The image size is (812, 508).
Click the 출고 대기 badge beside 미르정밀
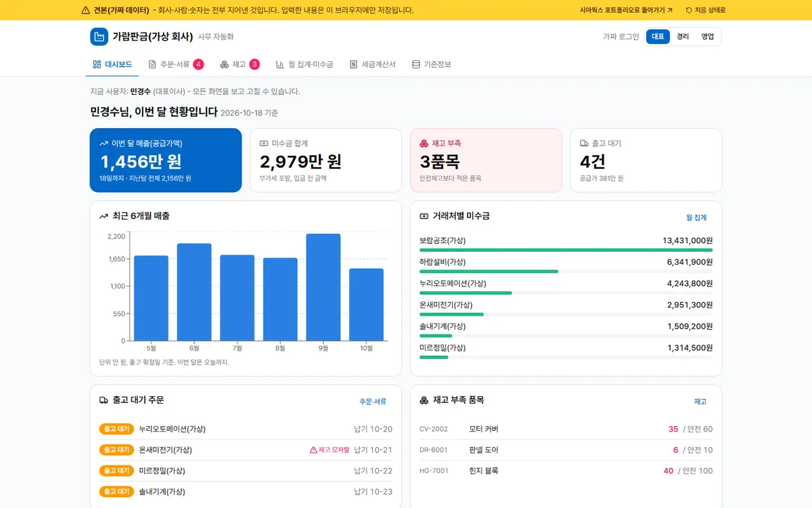pos(116,471)
